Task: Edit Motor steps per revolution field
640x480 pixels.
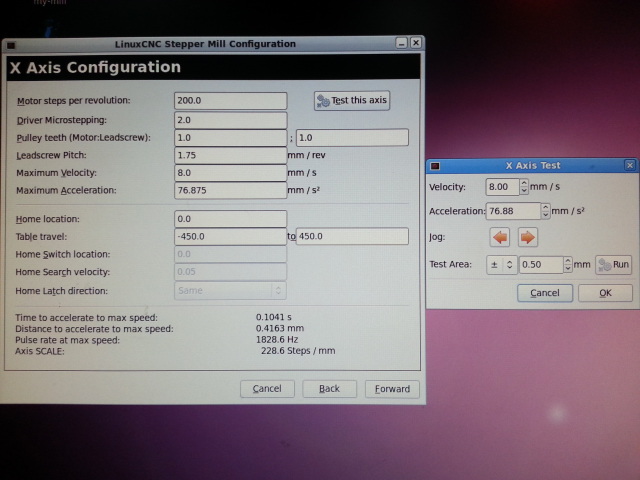Action: [230, 101]
